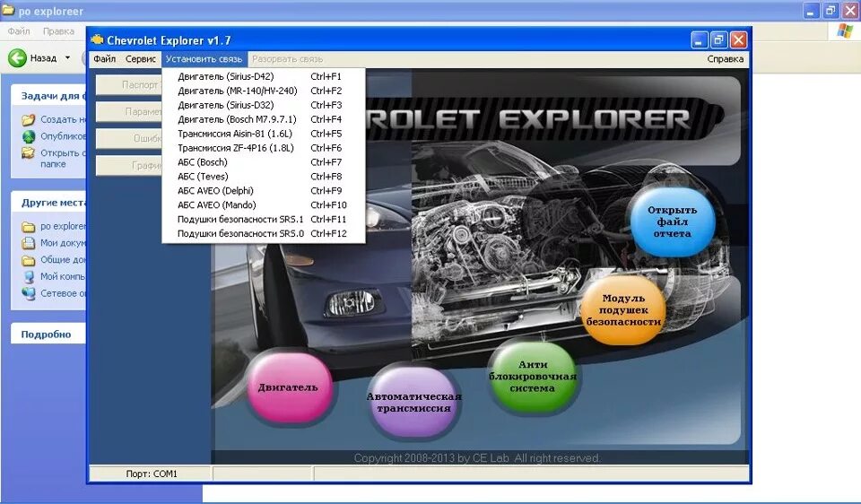Select Двигатель (Sirius-D42) menu entry
The height and width of the screenshot is (504, 861).
tap(264, 76)
